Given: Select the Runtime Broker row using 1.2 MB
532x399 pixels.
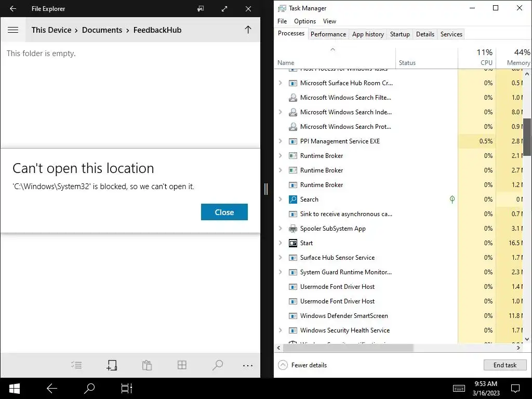Looking at the screenshot, I should click(399, 184).
